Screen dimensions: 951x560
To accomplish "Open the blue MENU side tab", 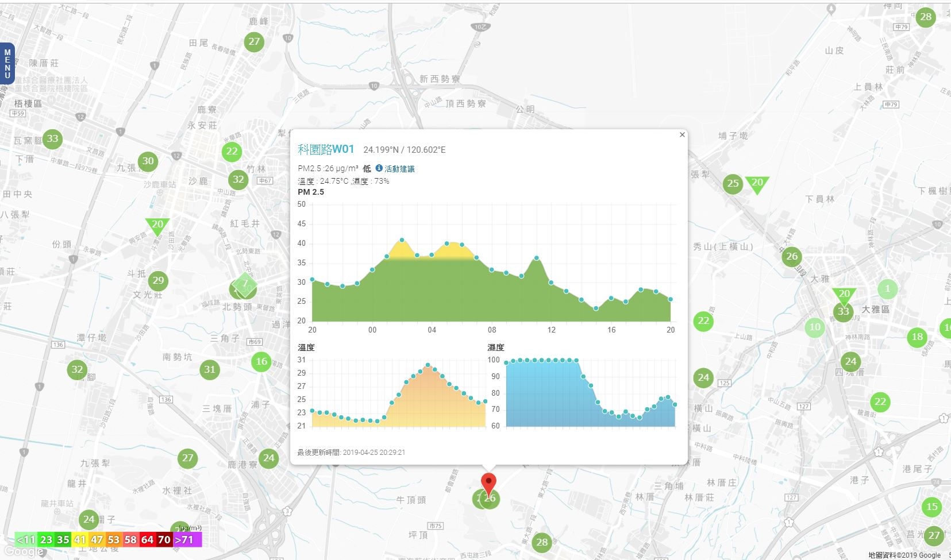I will coord(7,64).
